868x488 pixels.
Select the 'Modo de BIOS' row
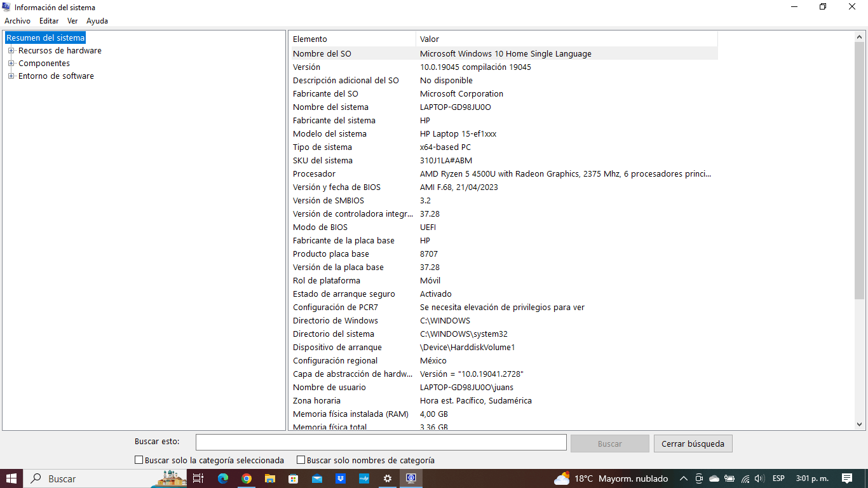pos(504,227)
